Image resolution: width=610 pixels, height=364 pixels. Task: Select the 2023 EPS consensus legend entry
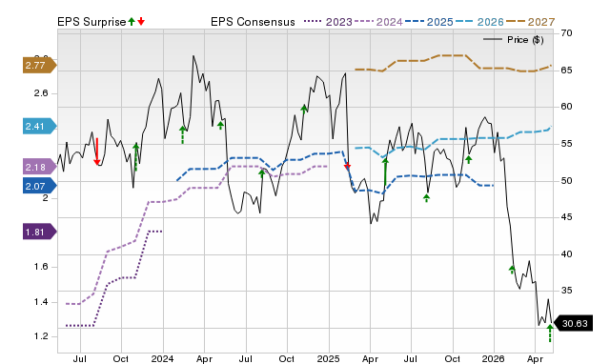point(328,22)
